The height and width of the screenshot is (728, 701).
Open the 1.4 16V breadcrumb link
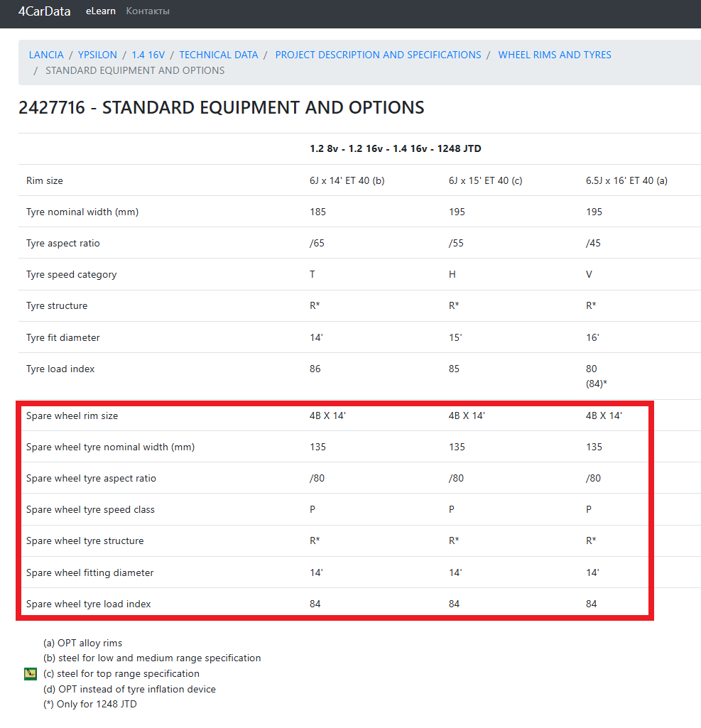pos(148,55)
